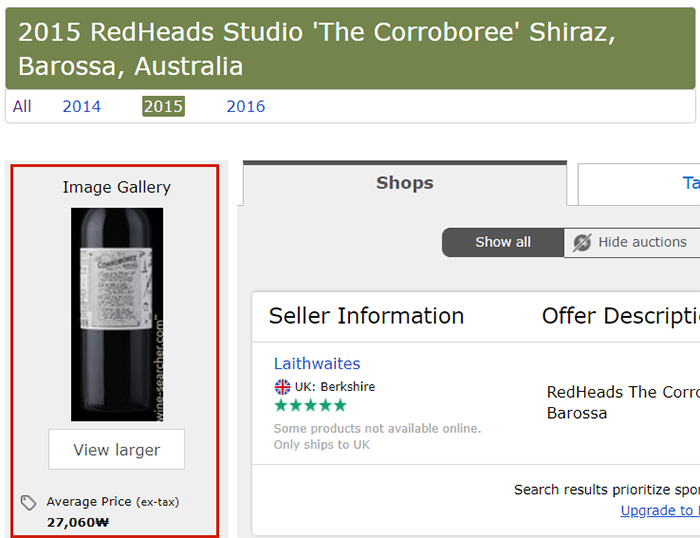Click the Search results prioritize sponsors text
The height and width of the screenshot is (538, 700).
[607, 490]
